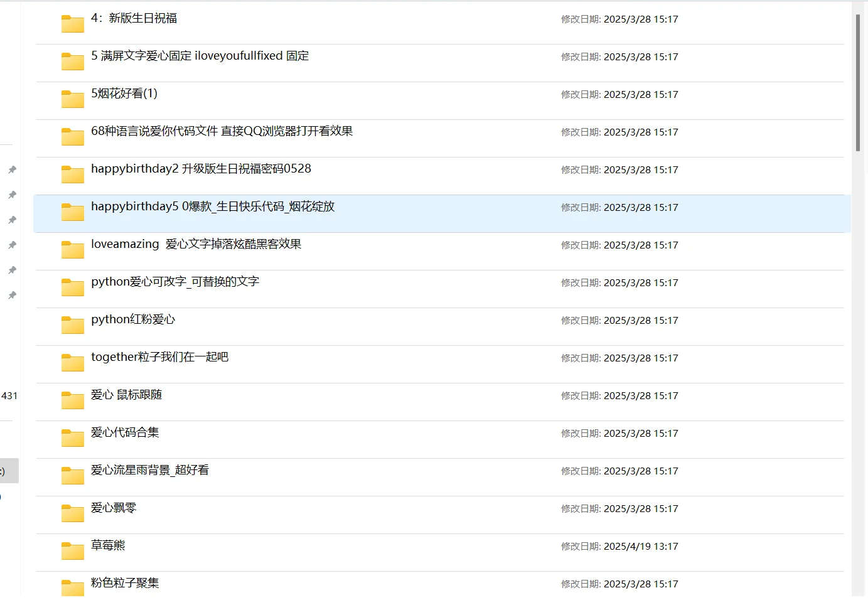The image size is (868, 610).
Task: Click the folder icon beside 粉色粒子聚集
Action: [72, 588]
